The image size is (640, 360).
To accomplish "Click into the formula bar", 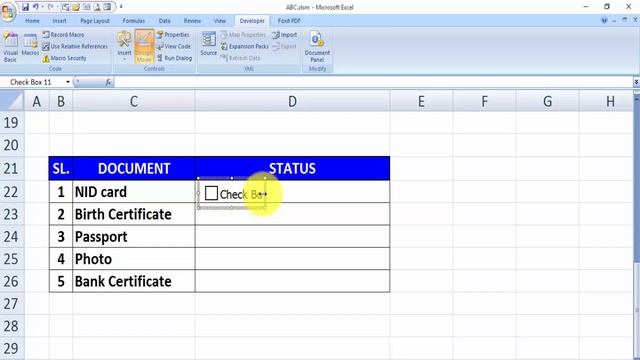I will (x=373, y=82).
